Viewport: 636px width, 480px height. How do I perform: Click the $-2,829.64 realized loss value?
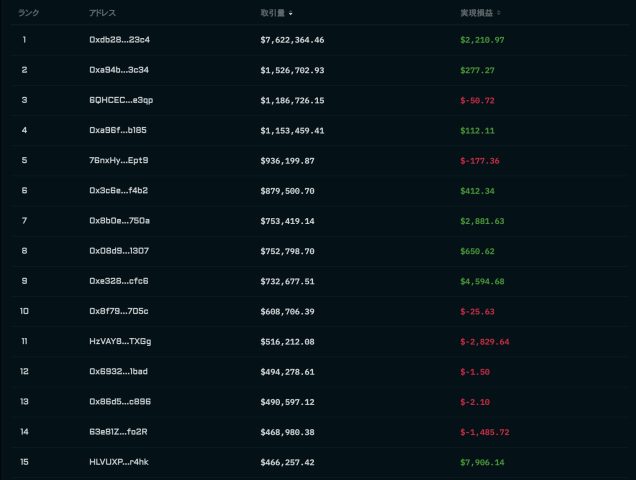pyautogui.click(x=484, y=341)
